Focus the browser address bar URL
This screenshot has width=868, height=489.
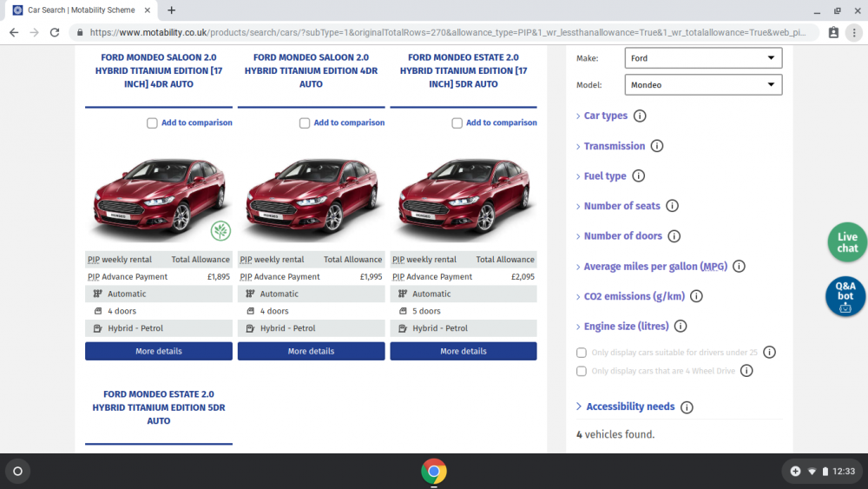(x=447, y=33)
